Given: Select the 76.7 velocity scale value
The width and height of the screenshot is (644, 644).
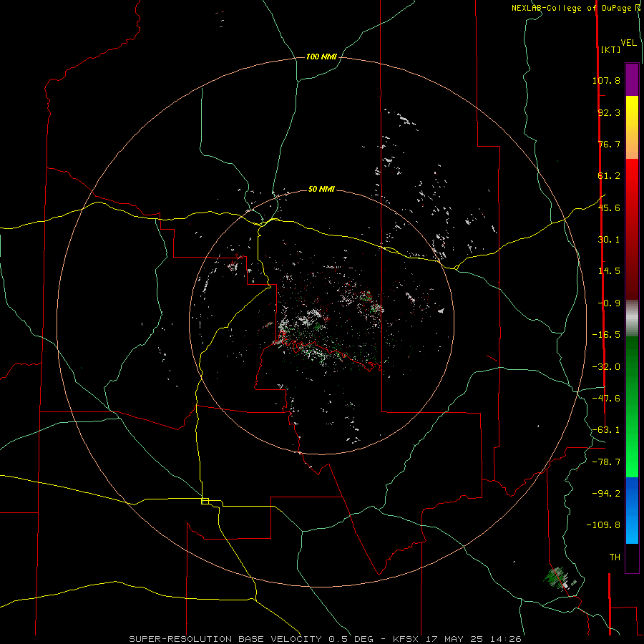Looking at the screenshot, I should pos(609,144).
